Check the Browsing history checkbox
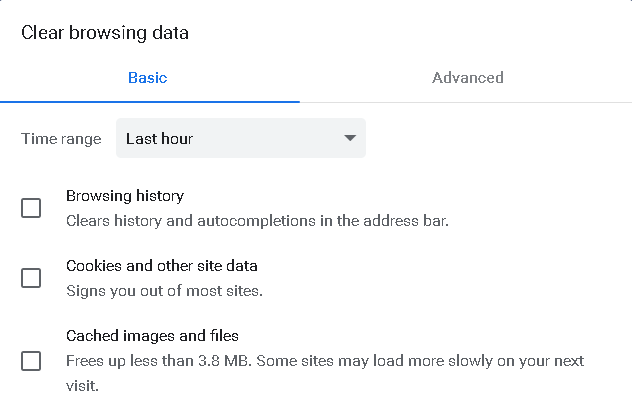 [31, 208]
